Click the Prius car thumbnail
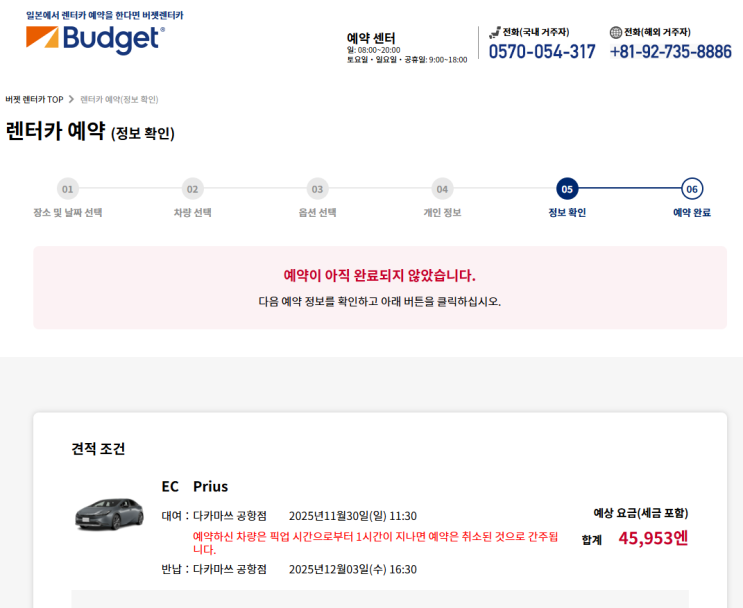Viewport: 743px width, 608px height. [x=109, y=514]
